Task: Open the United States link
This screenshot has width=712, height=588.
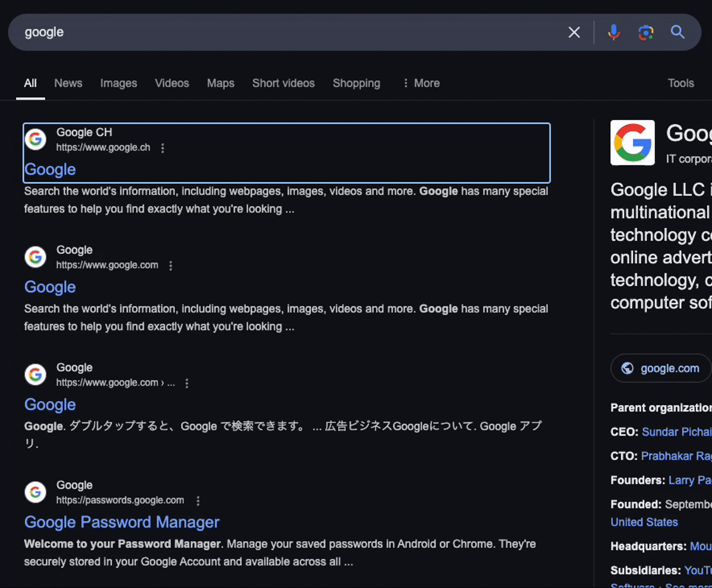Action: click(644, 522)
